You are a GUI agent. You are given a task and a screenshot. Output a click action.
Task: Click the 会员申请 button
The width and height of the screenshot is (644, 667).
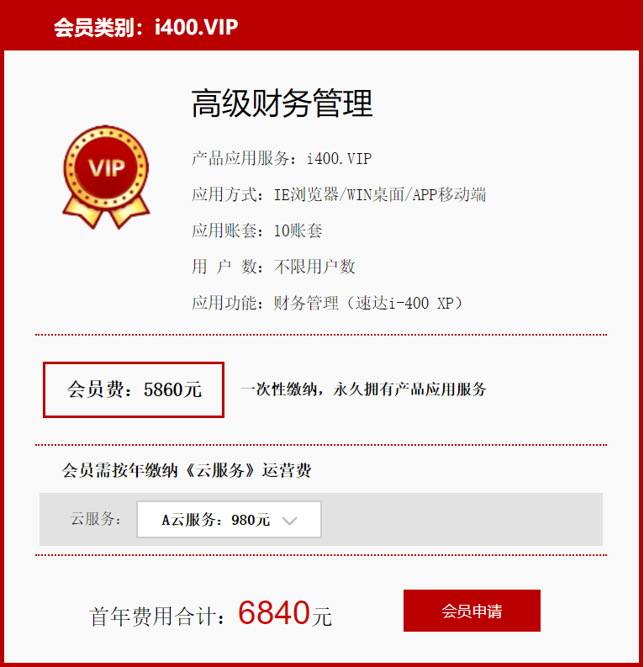click(x=472, y=611)
